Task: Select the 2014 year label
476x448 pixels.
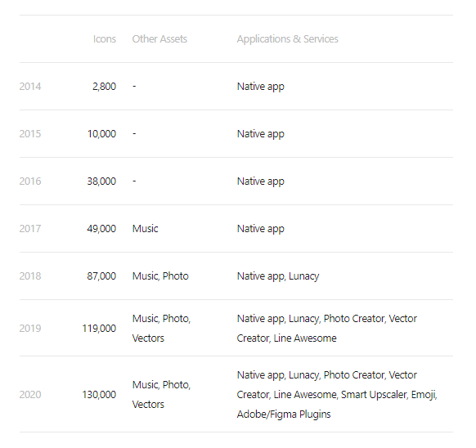Action: tap(30, 87)
